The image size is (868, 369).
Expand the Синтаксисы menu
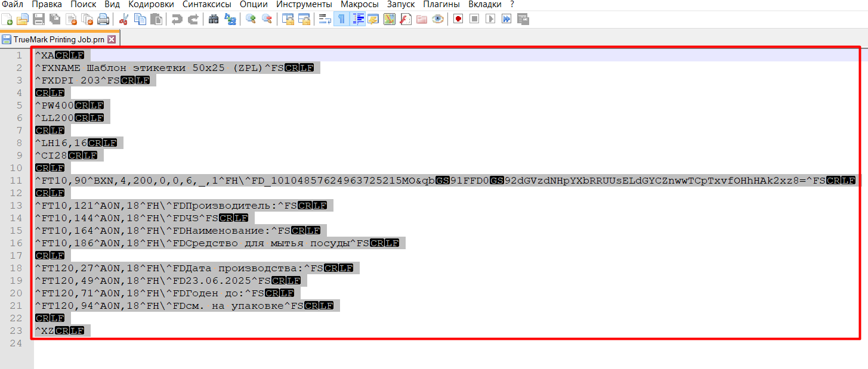pyautogui.click(x=208, y=4)
